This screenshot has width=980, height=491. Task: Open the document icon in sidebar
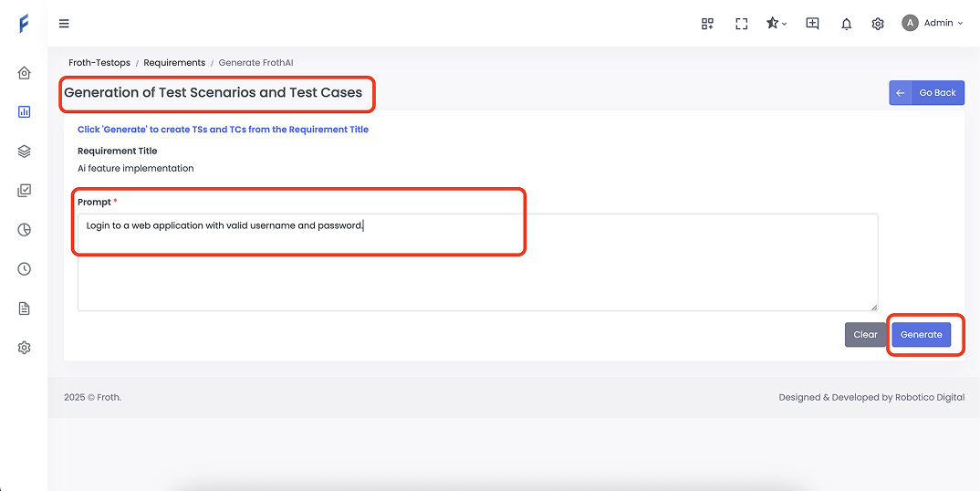[24, 308]
